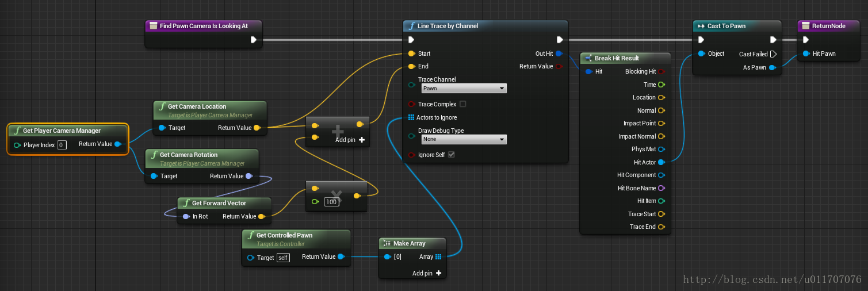The width and height of the screenshot is (868, 291).
Task: Click the Get Camera Location Target pin
Action: pos(162,128)
